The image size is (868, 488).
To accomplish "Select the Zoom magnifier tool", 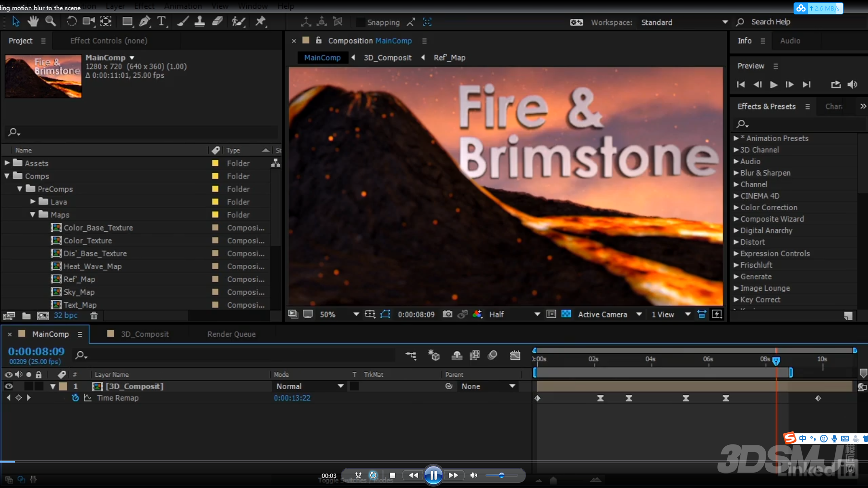I will click(x=50, y=22).
